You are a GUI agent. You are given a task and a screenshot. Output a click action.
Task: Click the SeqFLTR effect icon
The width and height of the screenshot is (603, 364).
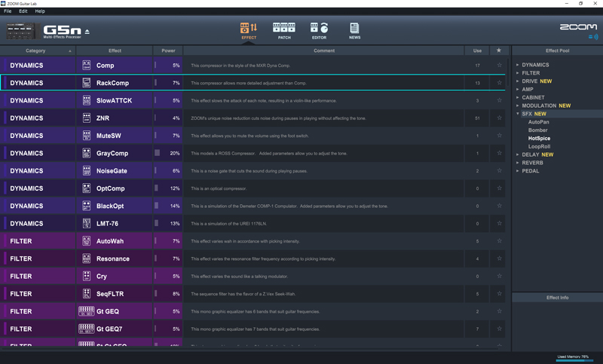click(87, 294)
